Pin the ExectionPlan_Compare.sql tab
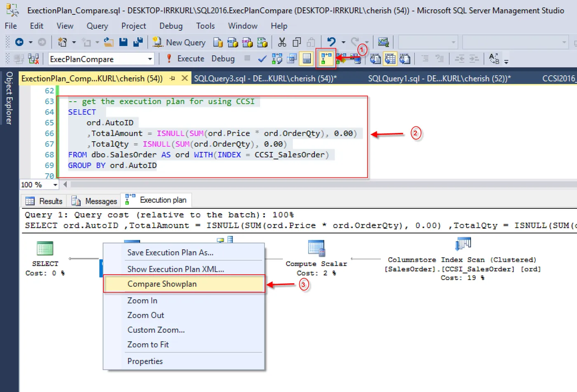Screen dimensions: 577x392 click(x=172, y=78)
